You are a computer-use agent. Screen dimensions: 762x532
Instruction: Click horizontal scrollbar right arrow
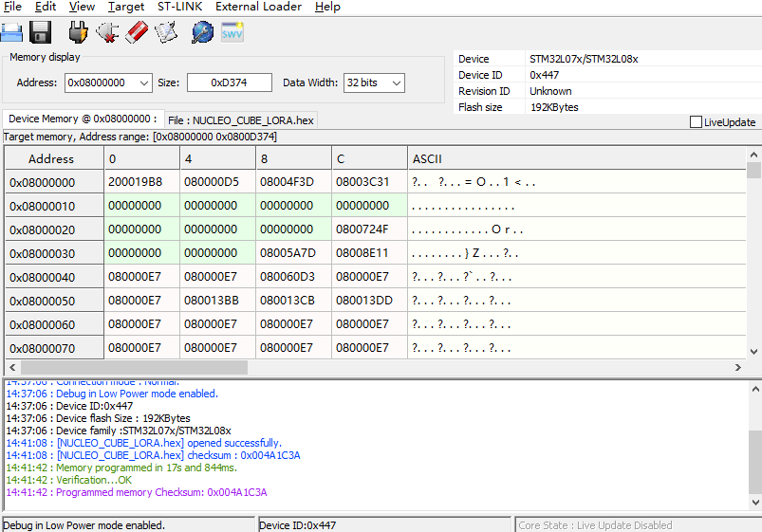(x=737, y=367)
